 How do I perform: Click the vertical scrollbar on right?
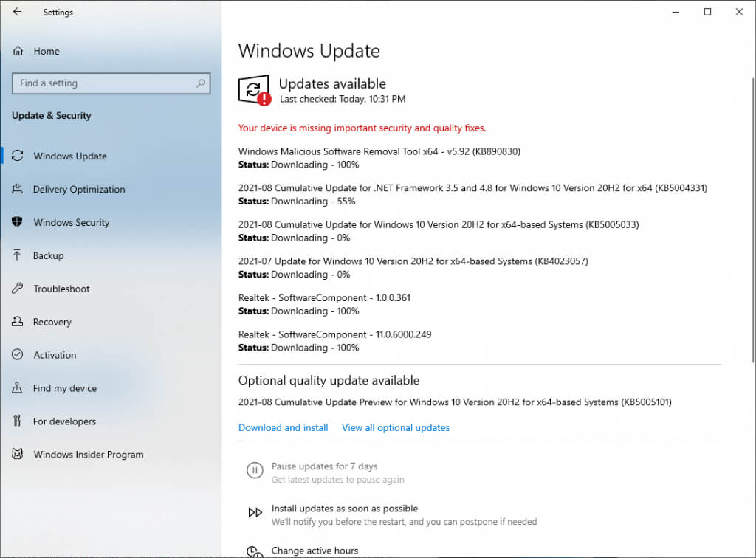[752, 219]
